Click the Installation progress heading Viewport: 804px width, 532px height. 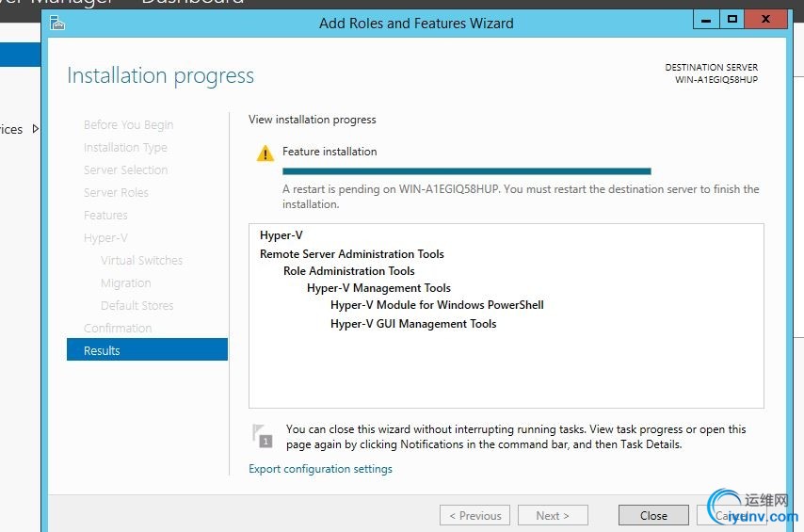click(160, 76)
